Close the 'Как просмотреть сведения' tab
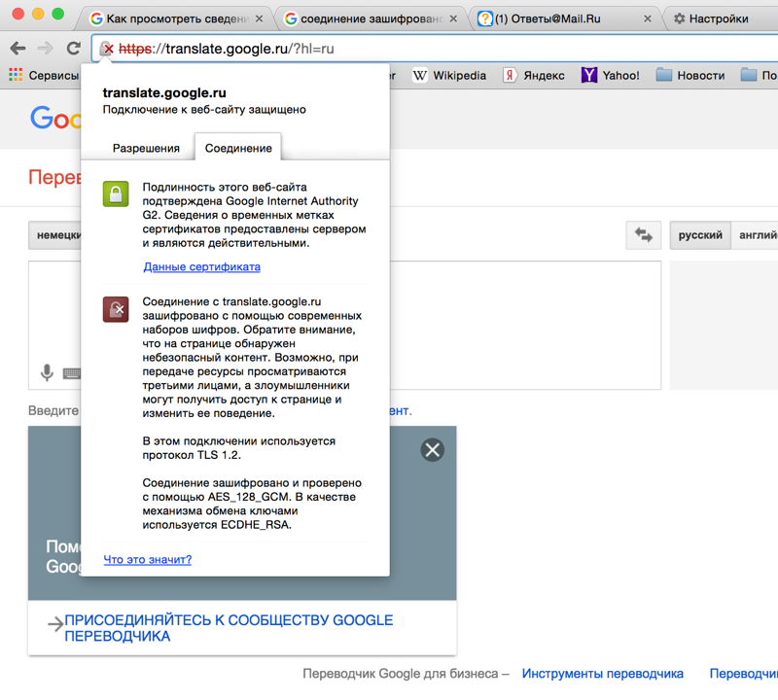The image size is (778, 700). [x=259, y=18]
